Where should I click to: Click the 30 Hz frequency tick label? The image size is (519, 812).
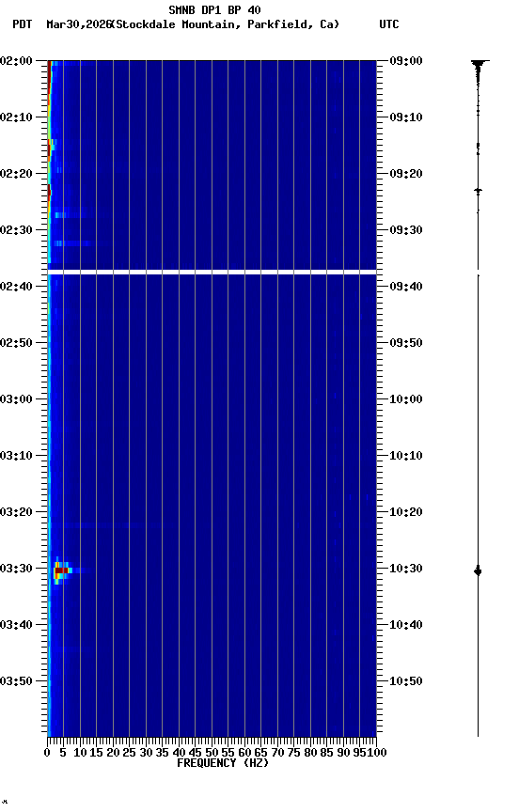point(146,753)
